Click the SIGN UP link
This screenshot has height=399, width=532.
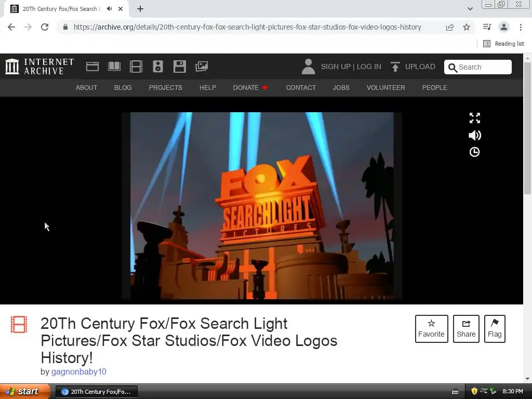[x=336, y=66]
